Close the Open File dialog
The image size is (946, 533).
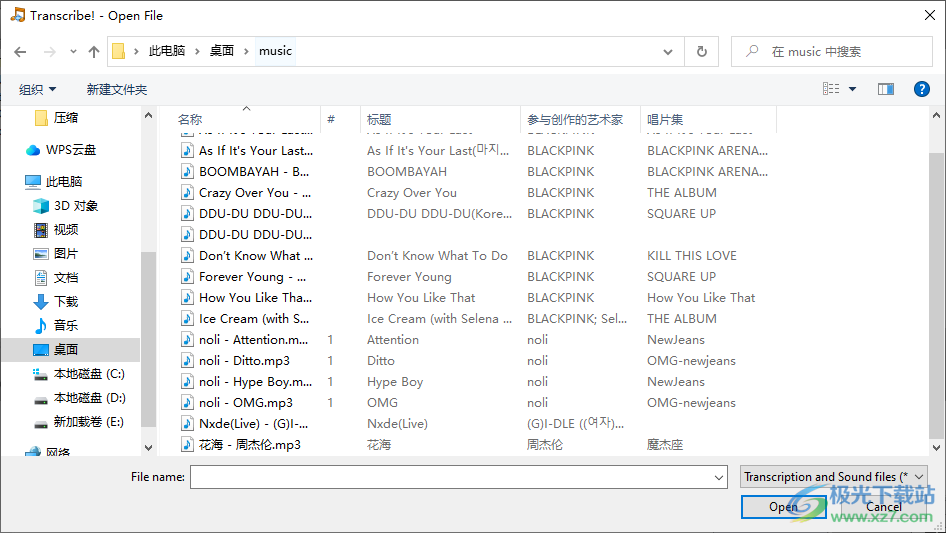coord(930,15)
